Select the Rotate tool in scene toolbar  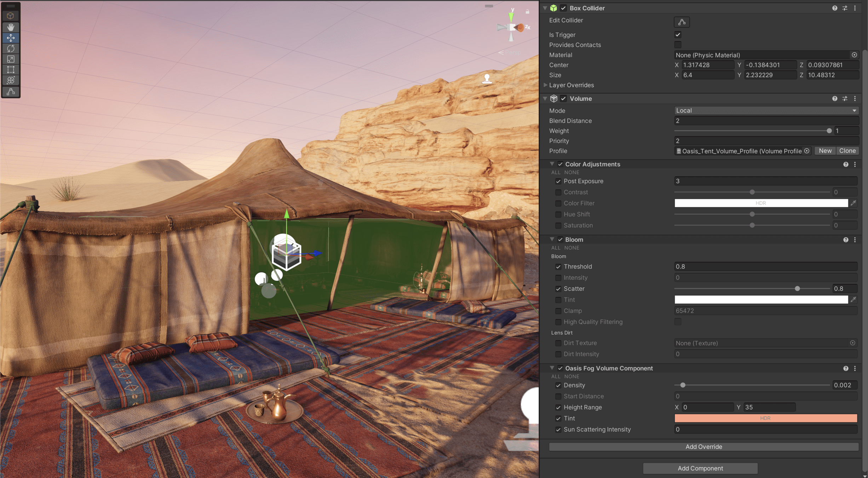click(11, 48)
